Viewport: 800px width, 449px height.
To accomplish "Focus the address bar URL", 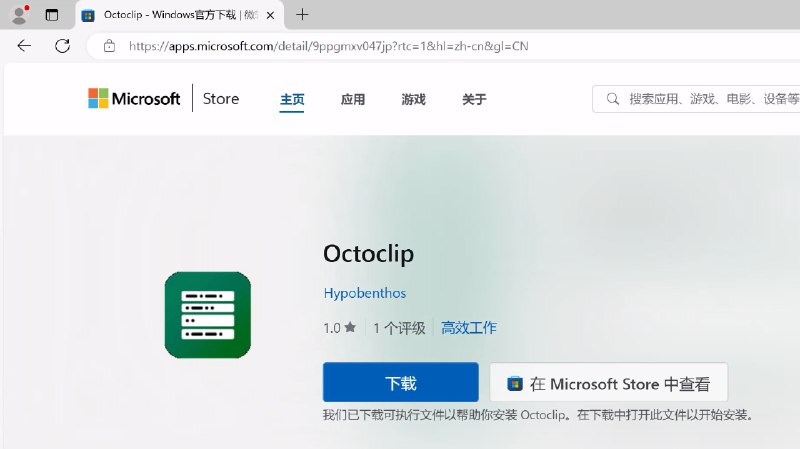I will pyautogui.click(x=329, y=46).
